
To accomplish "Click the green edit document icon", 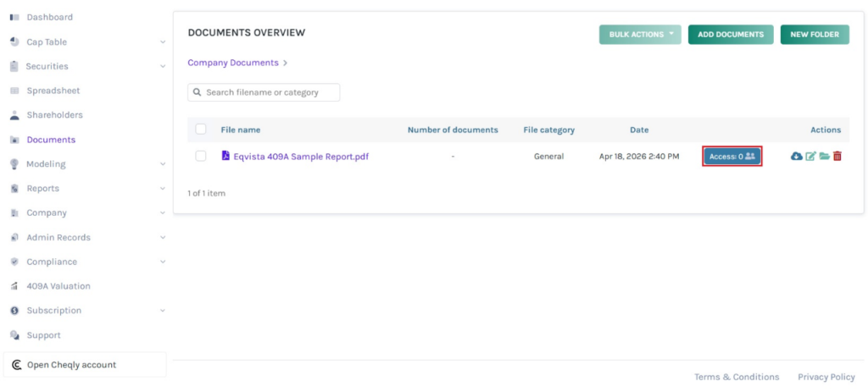I will point(810,157).
